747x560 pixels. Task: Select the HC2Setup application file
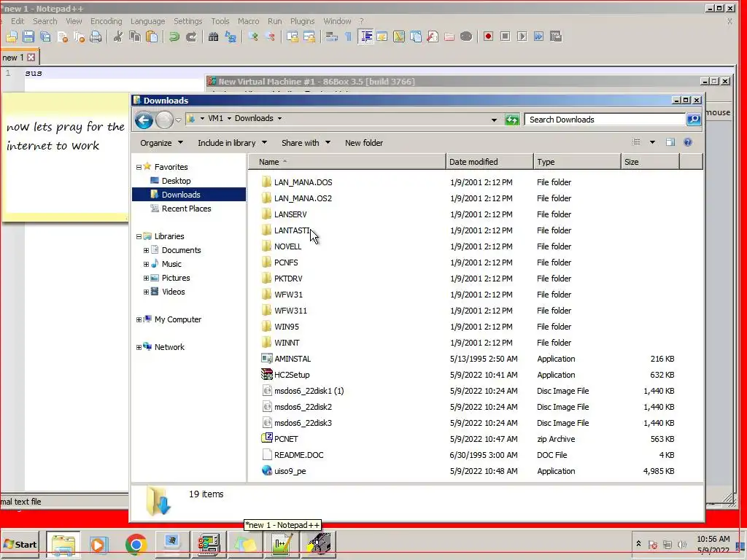pyautogui.click(x=292, y=375)
